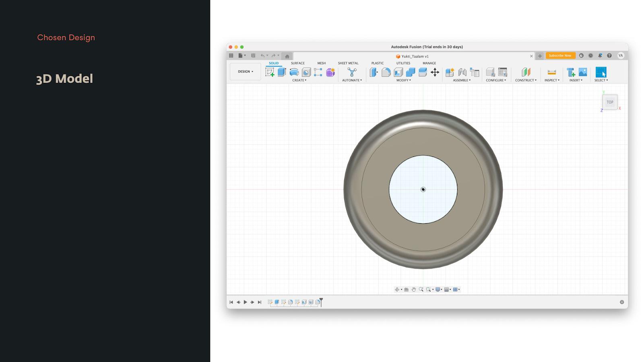Image resolution: width=644 pixels, height=362 pixels.
Task: Select the Shell tool
Action: [398, 72]
